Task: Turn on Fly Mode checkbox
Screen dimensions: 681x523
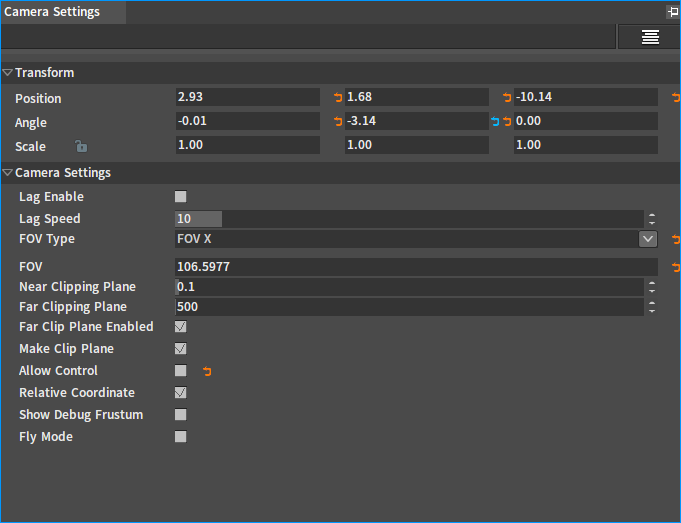Action: (x=181, y=437)
